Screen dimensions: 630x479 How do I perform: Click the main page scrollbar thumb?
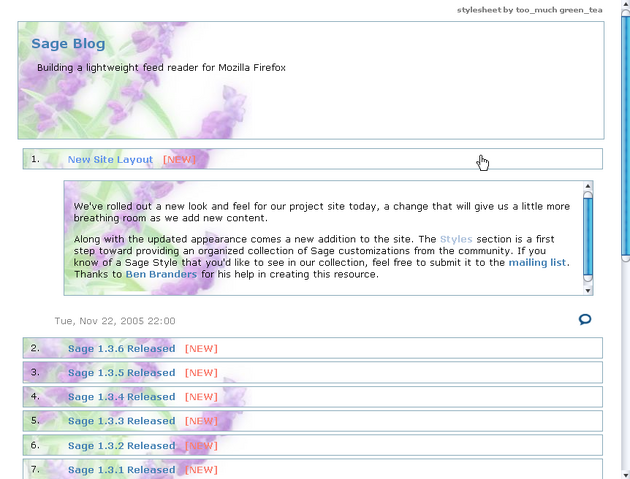click(x=626, y=135)
